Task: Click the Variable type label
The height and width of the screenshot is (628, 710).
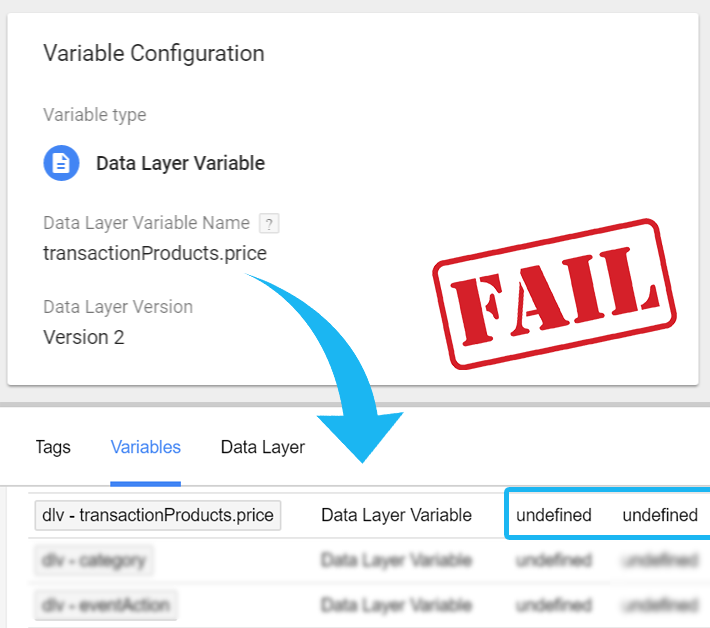Action: 95,115
